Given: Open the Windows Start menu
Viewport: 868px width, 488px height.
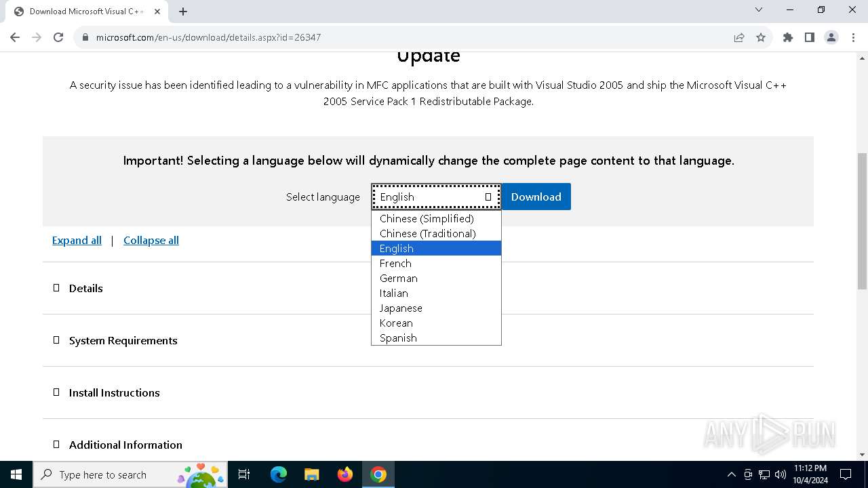Looking at the screenshot, I should click(16, 474).
